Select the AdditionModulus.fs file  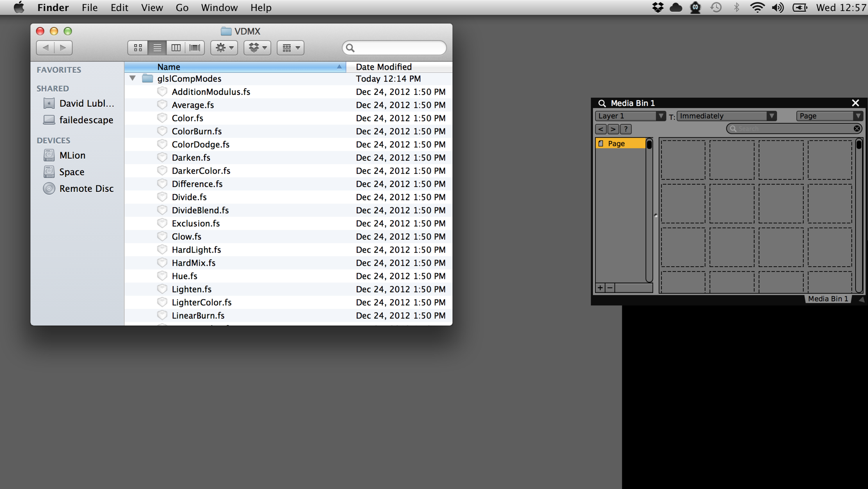pyautogui.click(x=288, y=92)
